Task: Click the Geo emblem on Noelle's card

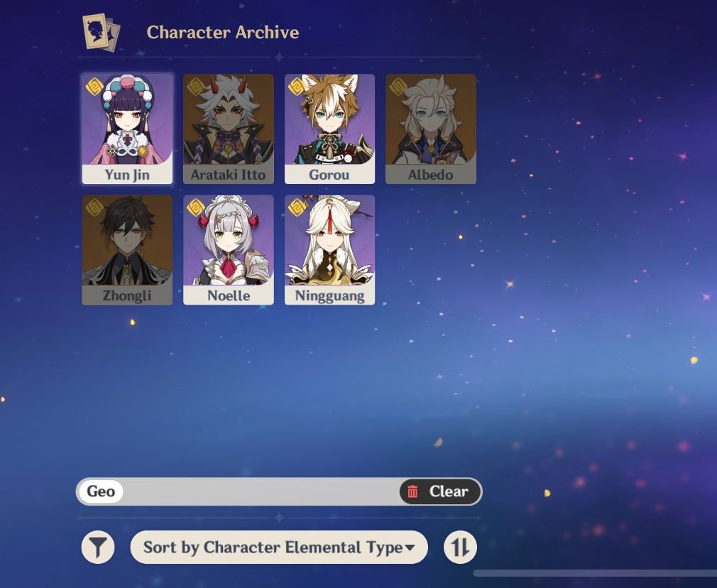Action: point(196,207)
